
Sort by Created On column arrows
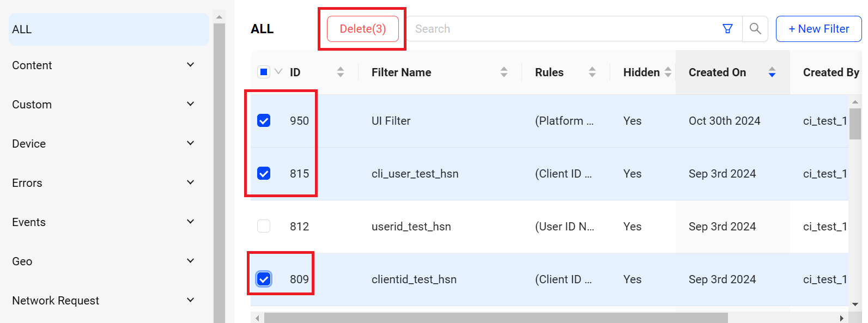772,72
